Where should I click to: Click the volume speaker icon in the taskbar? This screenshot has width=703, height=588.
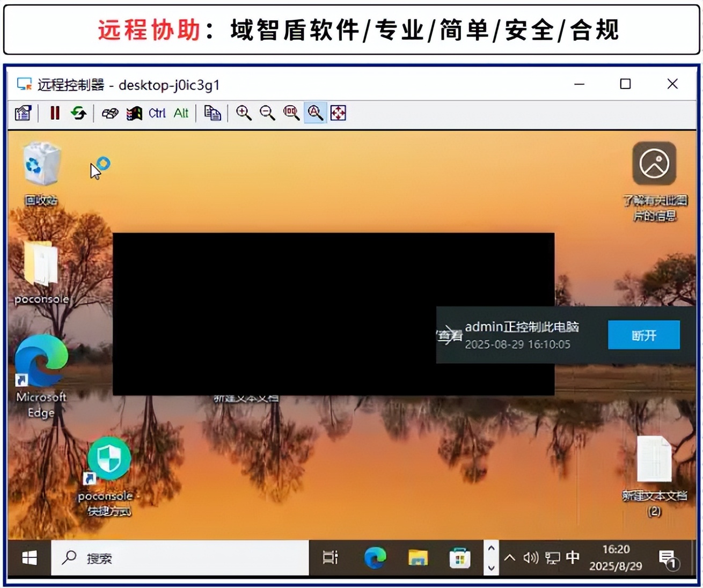tap(531, 558)
